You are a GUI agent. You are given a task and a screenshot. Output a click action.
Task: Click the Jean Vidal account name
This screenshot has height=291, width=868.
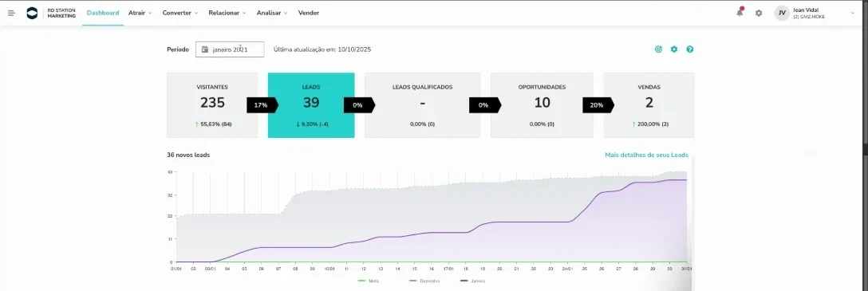[806, 10]
